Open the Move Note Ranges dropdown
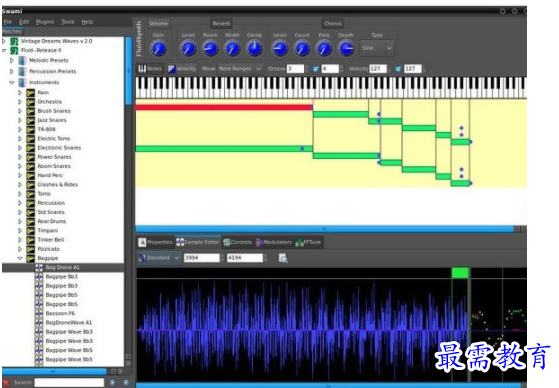Image resolution: width=559 pixels, height=388 pixels. [x=240, y=69]
